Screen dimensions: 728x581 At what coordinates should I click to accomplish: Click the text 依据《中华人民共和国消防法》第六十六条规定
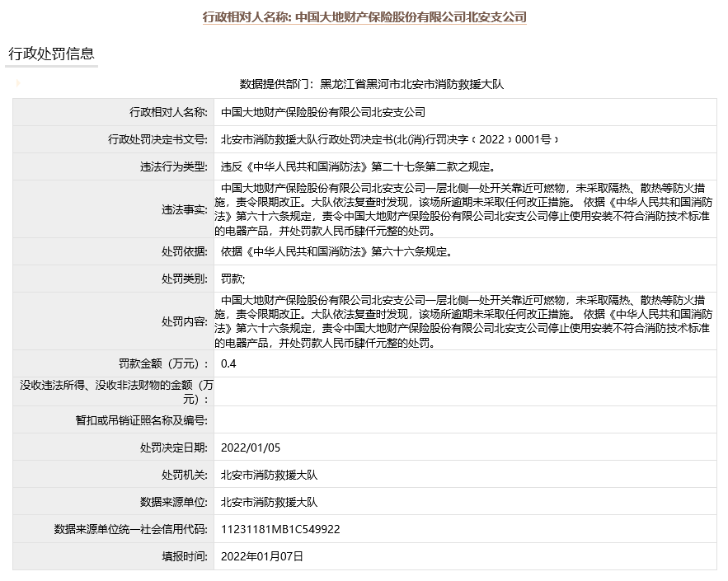[336, 252]
